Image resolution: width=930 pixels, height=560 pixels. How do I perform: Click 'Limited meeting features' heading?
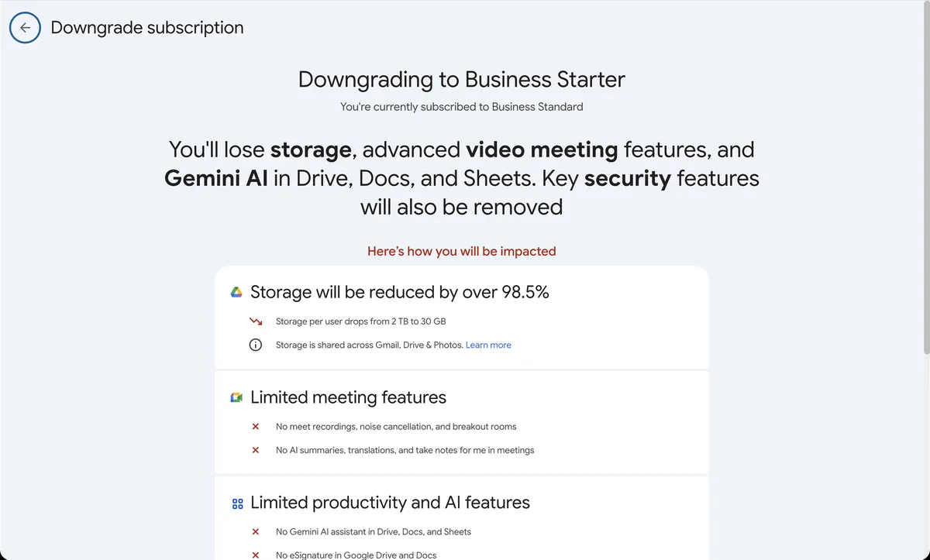point(349,397)
